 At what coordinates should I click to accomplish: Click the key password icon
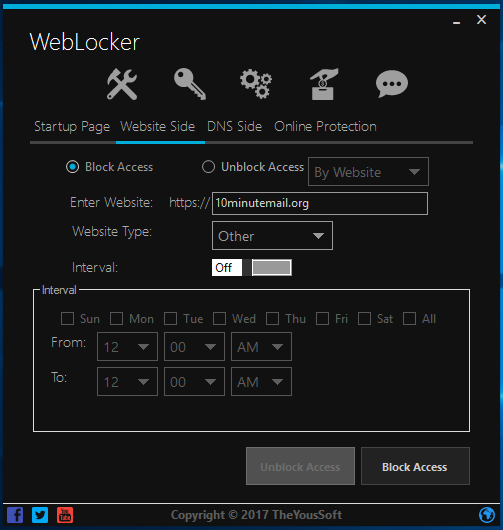tap(190, 84)
